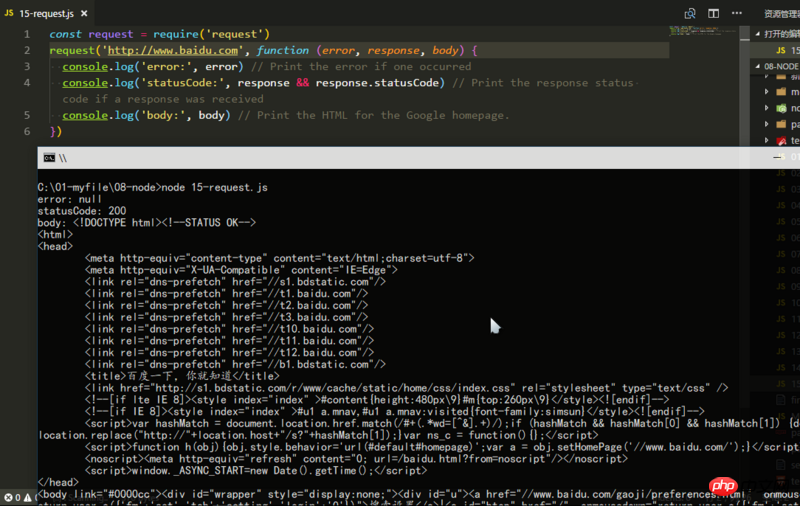The height and width of the screenshot is (506, 800).
Task: Click the comment 'Print the error if one occurred'
Action: [x=370, y=67]
